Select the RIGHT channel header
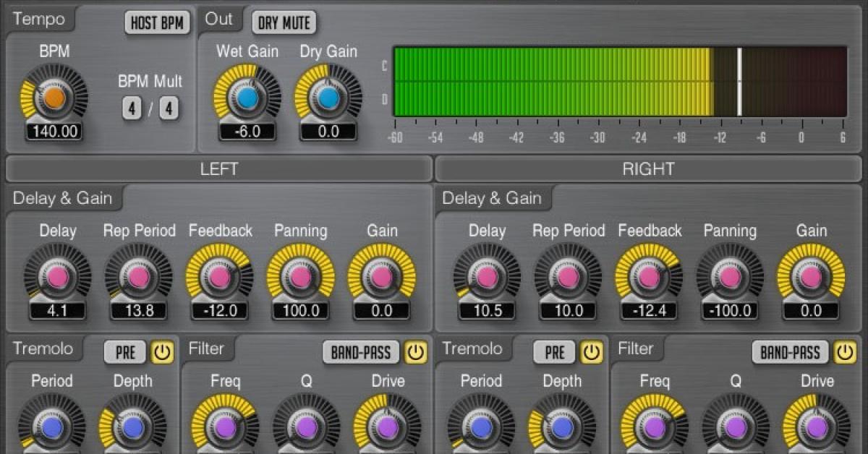This screenshot has width=868, height=454. (x=649, y=169)
